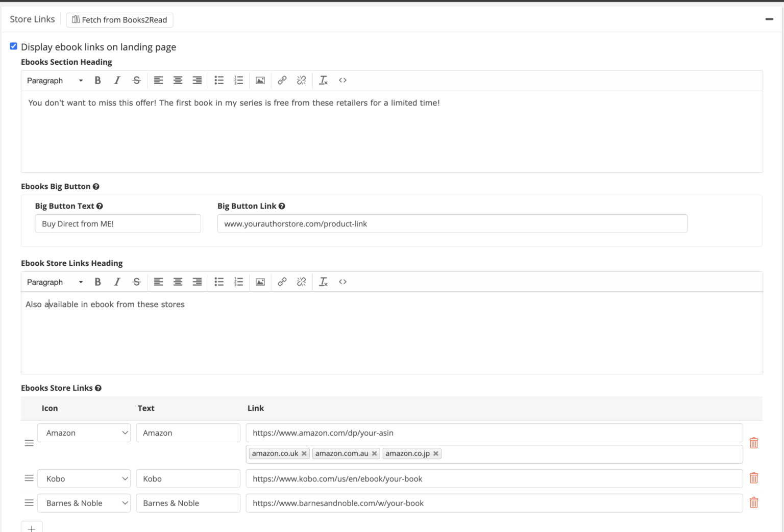The image size is (784, 532).
Task: Open the Amazon icon dropdown
Action: 84,433
